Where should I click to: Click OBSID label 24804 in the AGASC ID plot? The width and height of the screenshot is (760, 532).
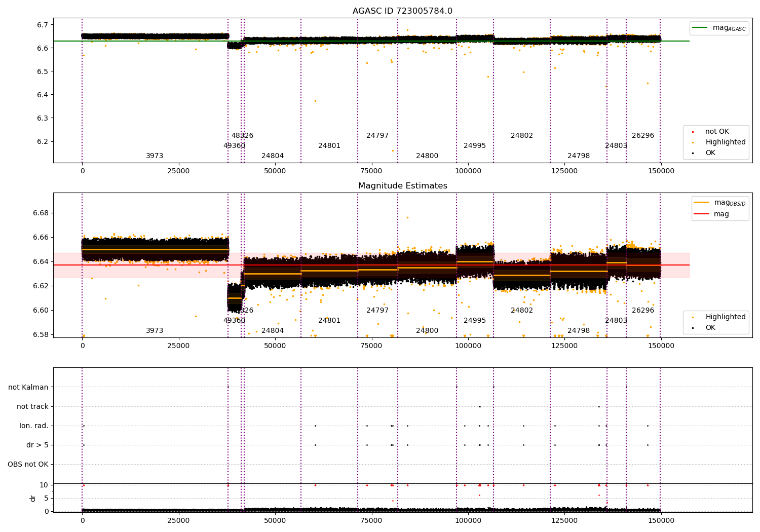(x=273, y=156)
